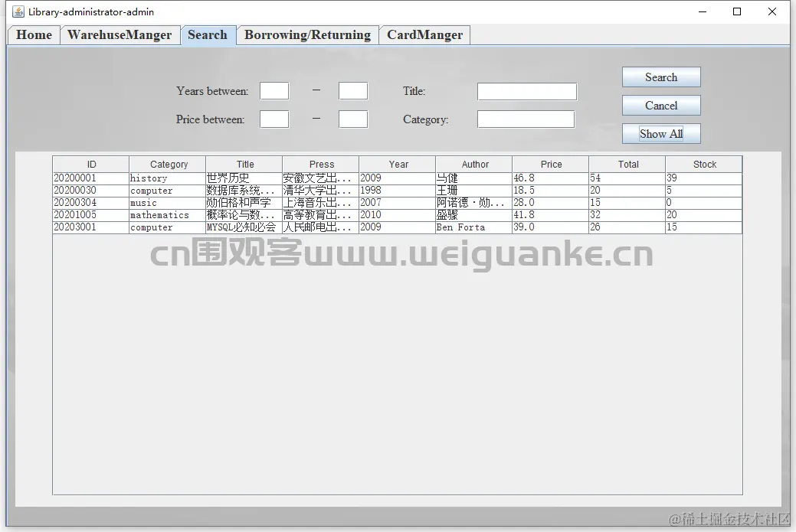The height and width of the screenshot is (532, 796).
Task: Click the Cancel button
Action: pos(661,106)
